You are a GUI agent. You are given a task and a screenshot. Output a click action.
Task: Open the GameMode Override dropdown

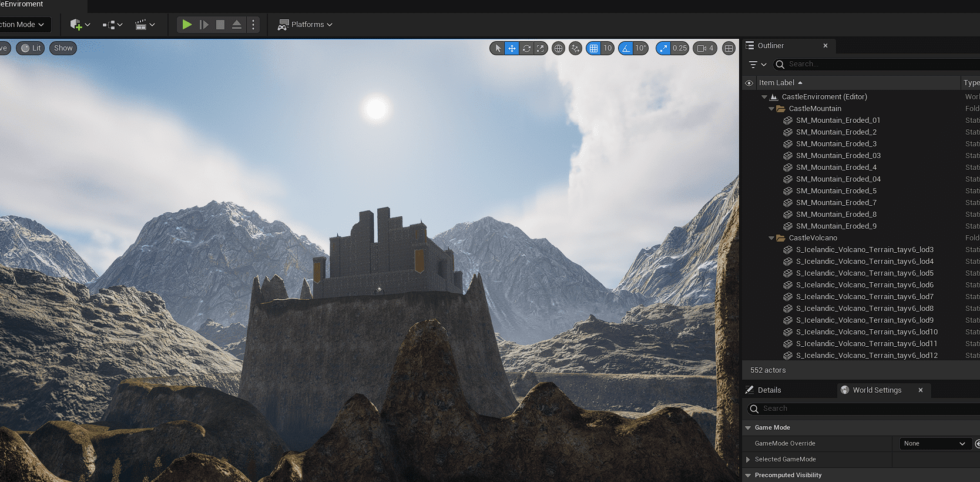[935, 444]
